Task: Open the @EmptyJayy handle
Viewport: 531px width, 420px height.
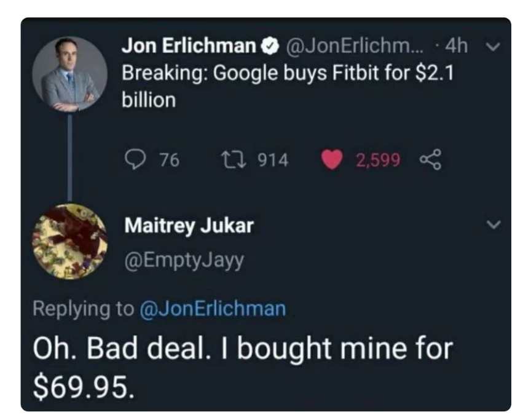Action: [184, 261]
